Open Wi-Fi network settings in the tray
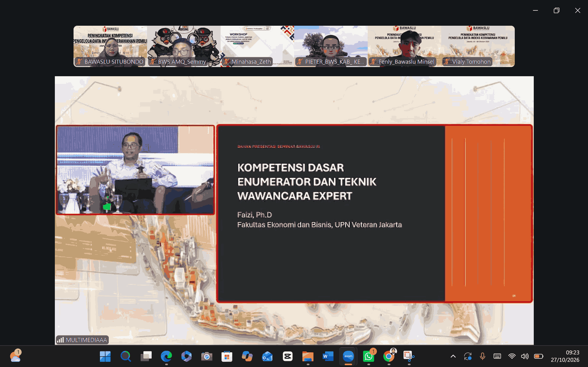 (x=512, y=356)
